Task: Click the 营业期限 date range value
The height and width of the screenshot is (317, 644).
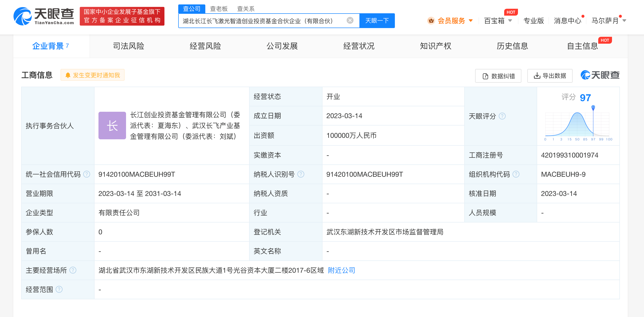Action: [140, 193]
